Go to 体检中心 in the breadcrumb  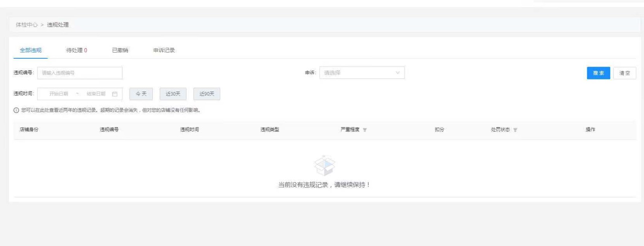coord(27,25)
